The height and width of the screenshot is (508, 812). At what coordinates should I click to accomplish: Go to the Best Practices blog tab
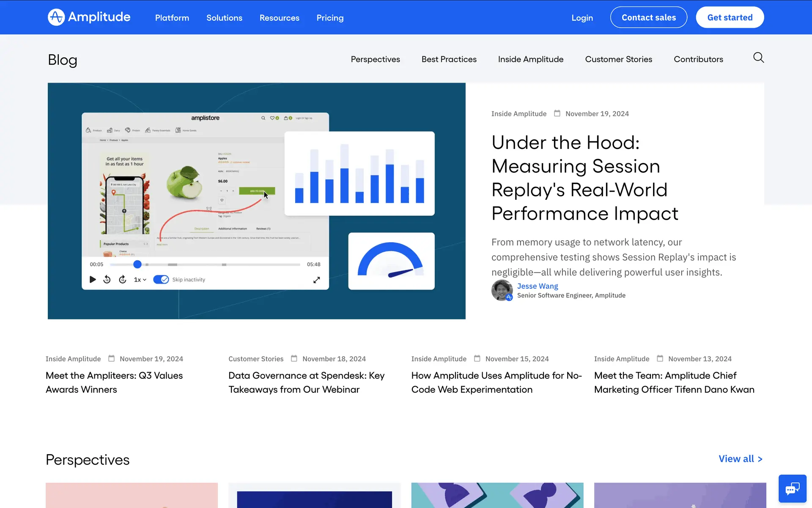coord(449,59)
